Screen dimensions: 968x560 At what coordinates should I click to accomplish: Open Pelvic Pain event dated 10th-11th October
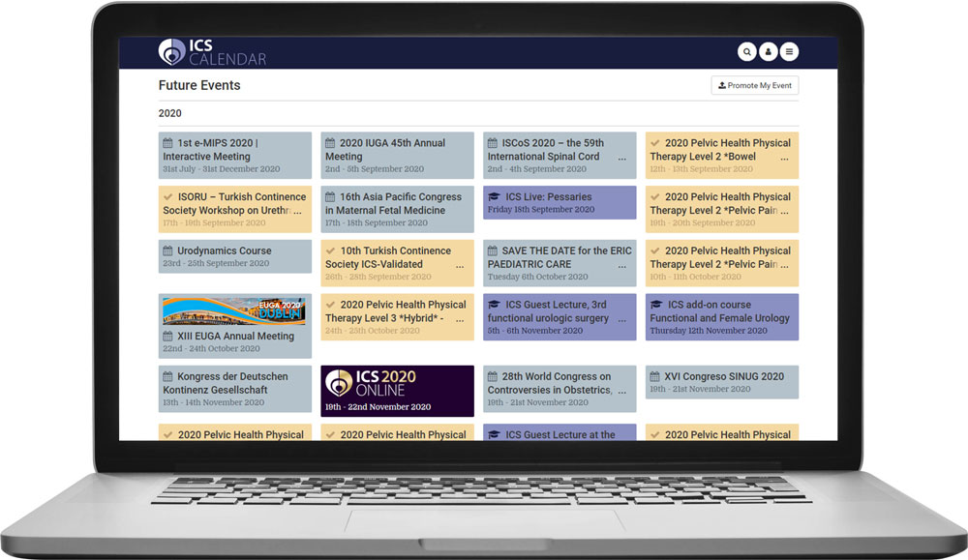(722, 263)
